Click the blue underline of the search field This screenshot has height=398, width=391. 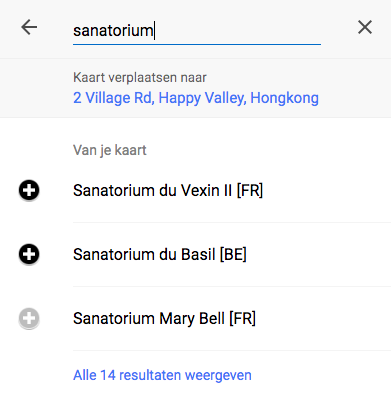pos(197,44)
